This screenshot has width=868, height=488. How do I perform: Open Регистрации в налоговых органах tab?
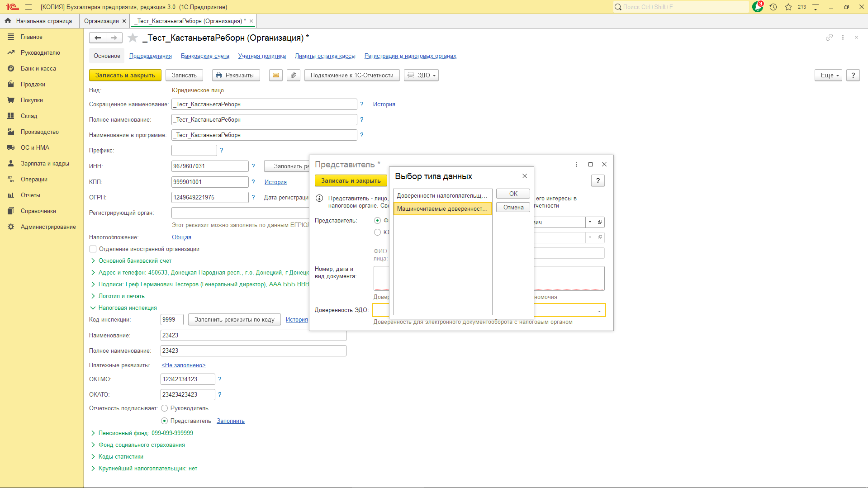(x=410, y=56)
